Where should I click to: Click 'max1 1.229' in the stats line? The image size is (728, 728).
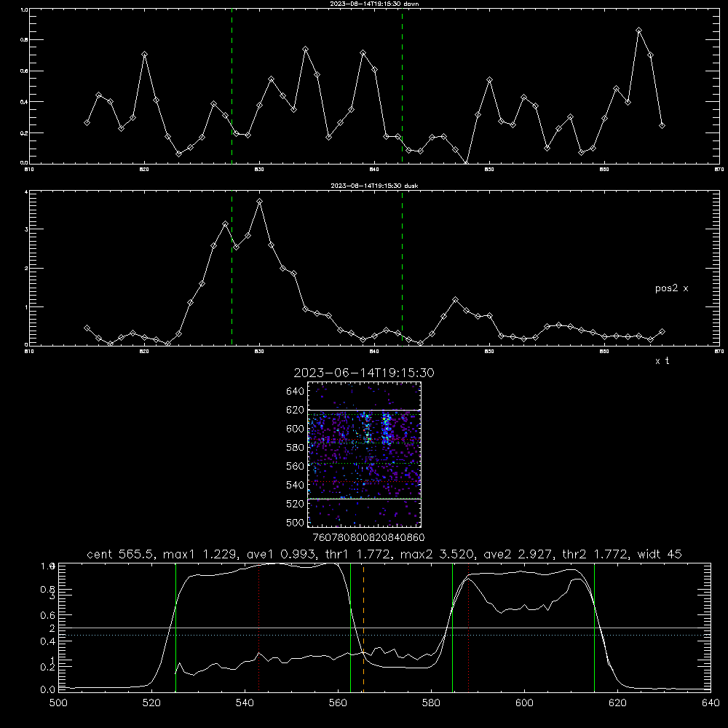201,554
